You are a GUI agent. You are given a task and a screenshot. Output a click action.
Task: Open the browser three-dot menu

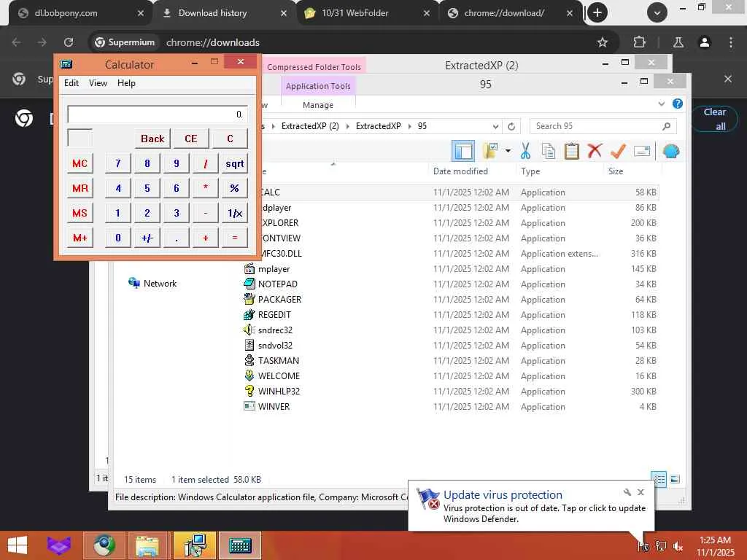(x=730, y=42)
